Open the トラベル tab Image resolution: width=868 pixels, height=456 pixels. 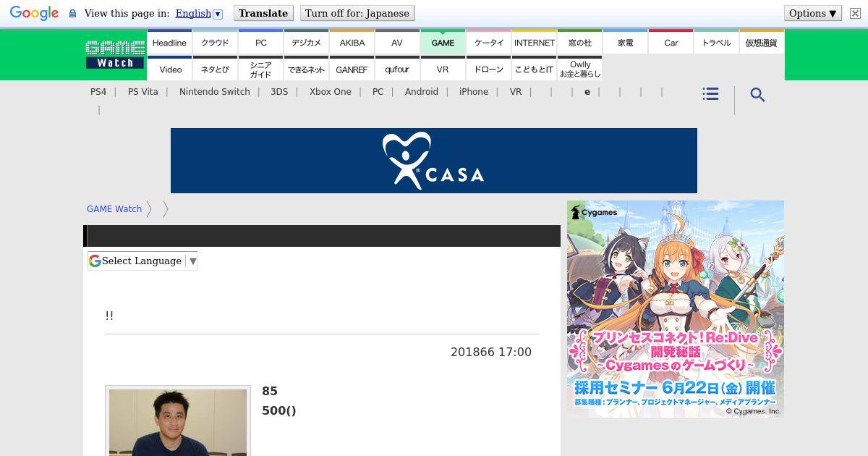point(717,43)
